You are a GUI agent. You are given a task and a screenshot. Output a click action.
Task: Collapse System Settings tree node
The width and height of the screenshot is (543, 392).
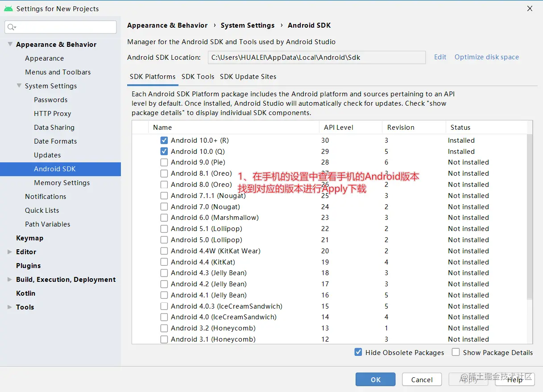tap(19, 86)
